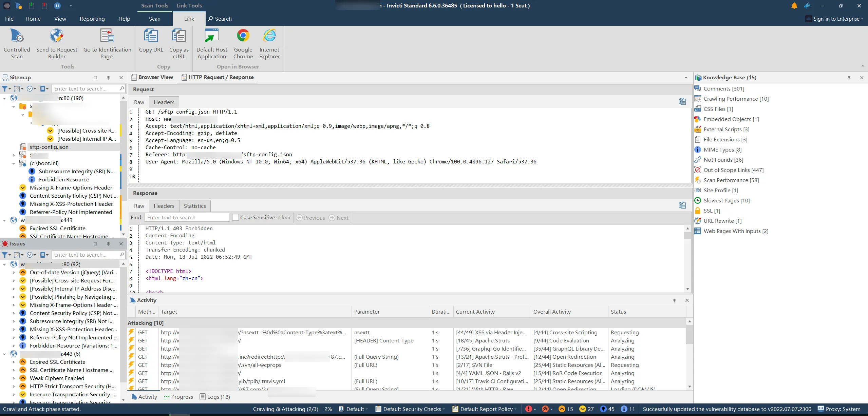
Task: Copy the request raw content icon
Action: (682, 101)
